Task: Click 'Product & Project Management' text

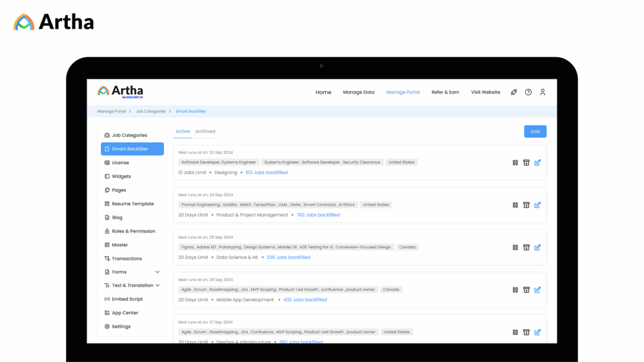Action: (252, 215)
